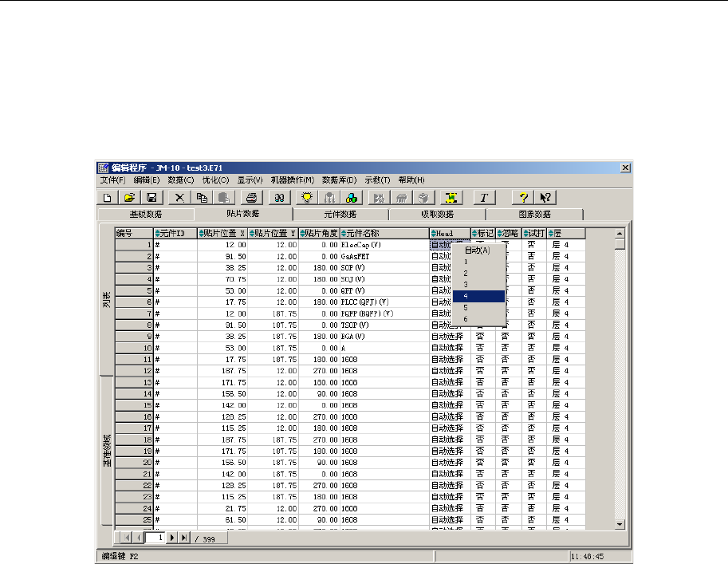
Task: Choose highlighted head 4 in the dropdown
Action: (x=478, y=297)
